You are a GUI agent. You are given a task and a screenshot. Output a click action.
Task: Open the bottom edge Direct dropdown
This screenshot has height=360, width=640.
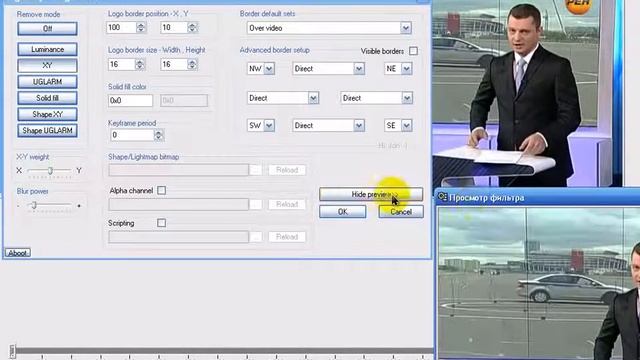point(329,125)
